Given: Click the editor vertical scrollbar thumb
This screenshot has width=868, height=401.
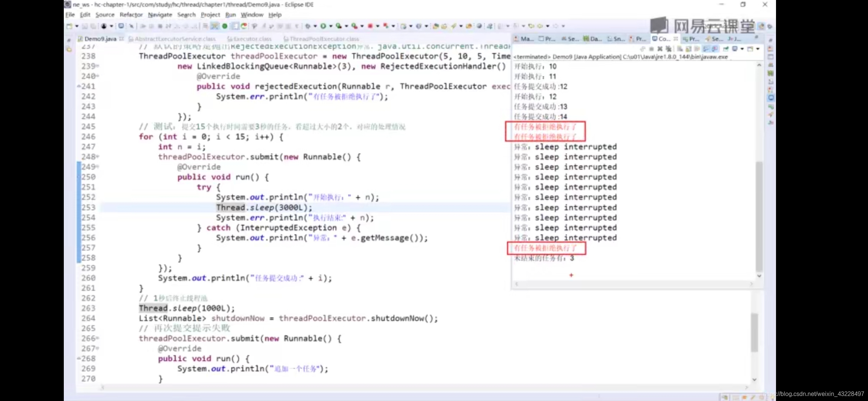Looking at the screenshot, I should click(x=754, y=332).
